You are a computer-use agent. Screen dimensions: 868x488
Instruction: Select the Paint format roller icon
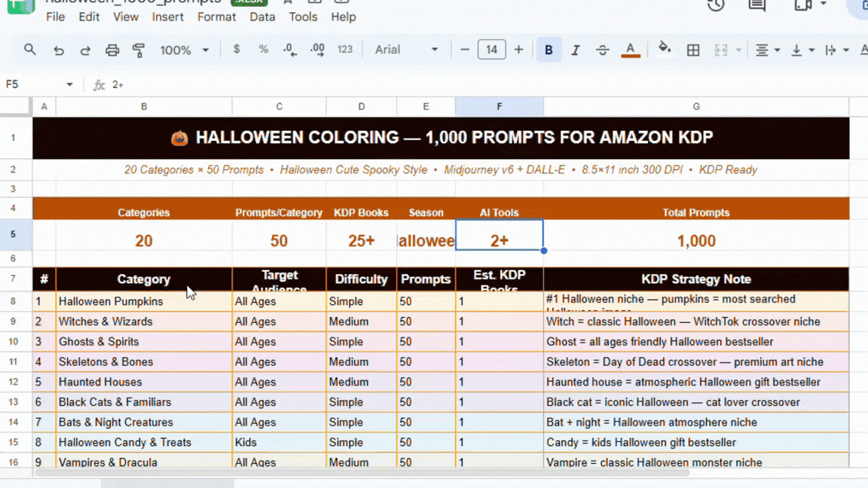click(139, 50)
